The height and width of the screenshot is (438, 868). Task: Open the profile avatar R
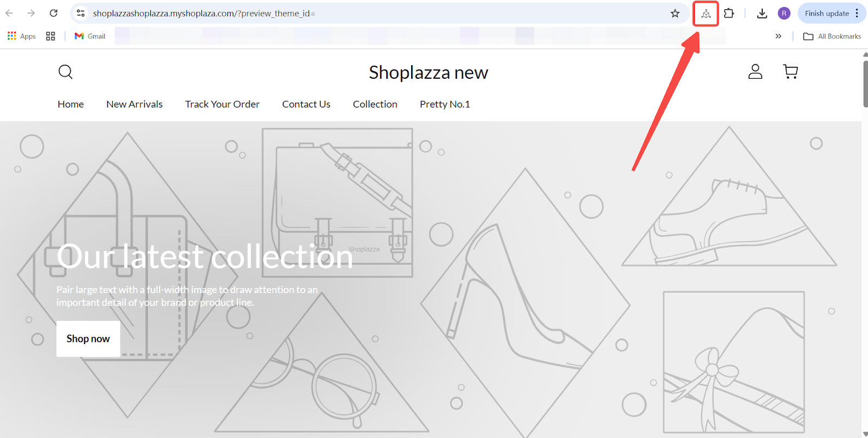783,14
